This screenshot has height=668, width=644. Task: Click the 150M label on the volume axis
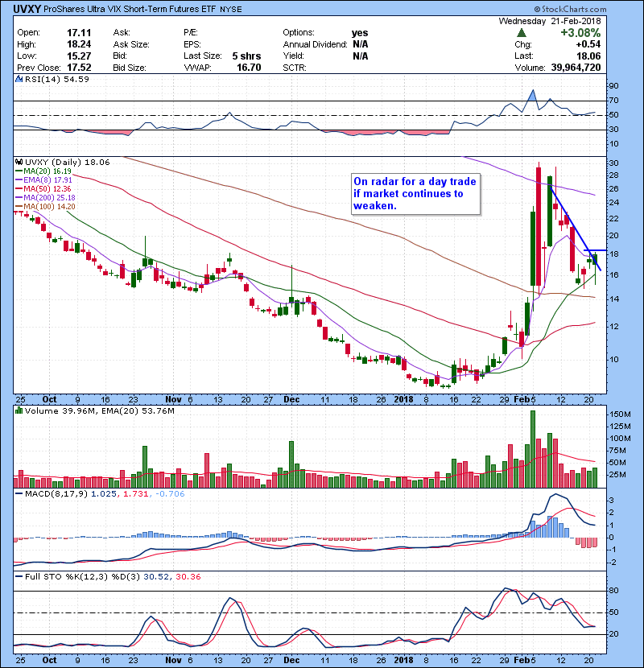[620, 414]
